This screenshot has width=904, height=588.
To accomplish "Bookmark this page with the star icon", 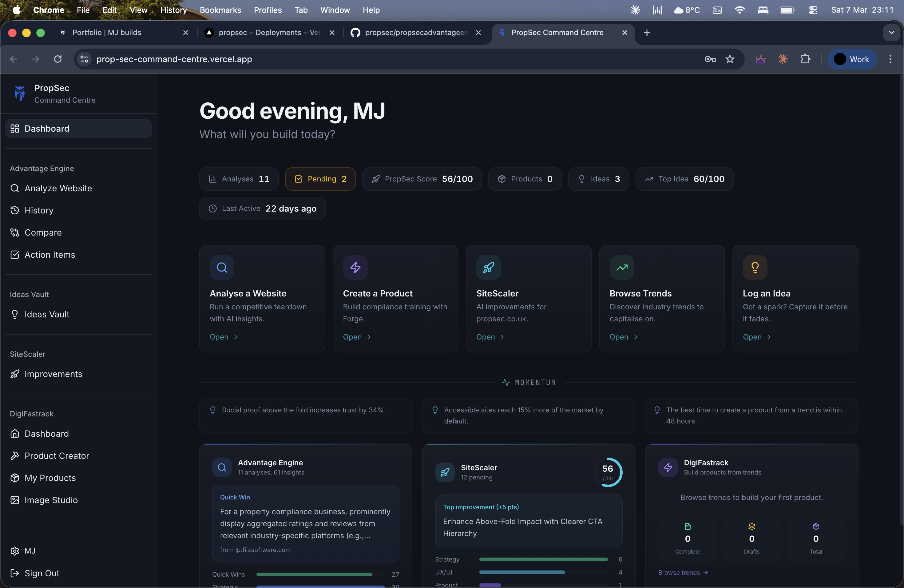I will (730, 59).
